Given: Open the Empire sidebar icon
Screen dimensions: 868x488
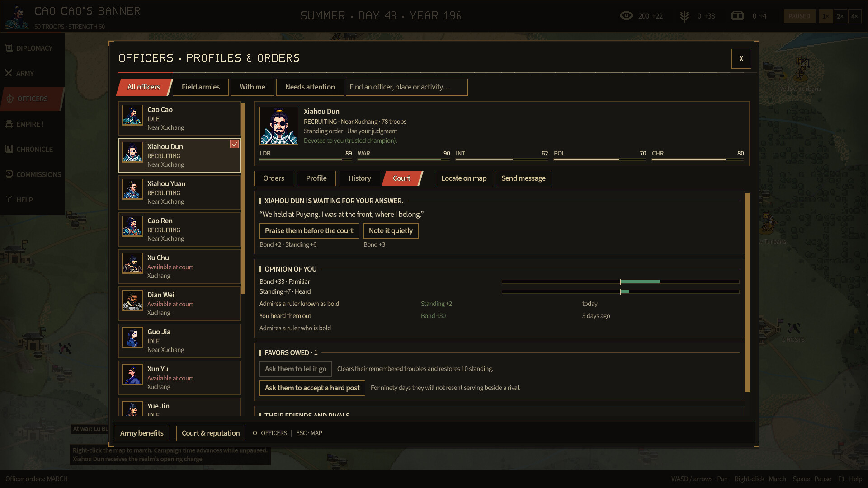Looking at the screenshot, I should coord(9,124).
